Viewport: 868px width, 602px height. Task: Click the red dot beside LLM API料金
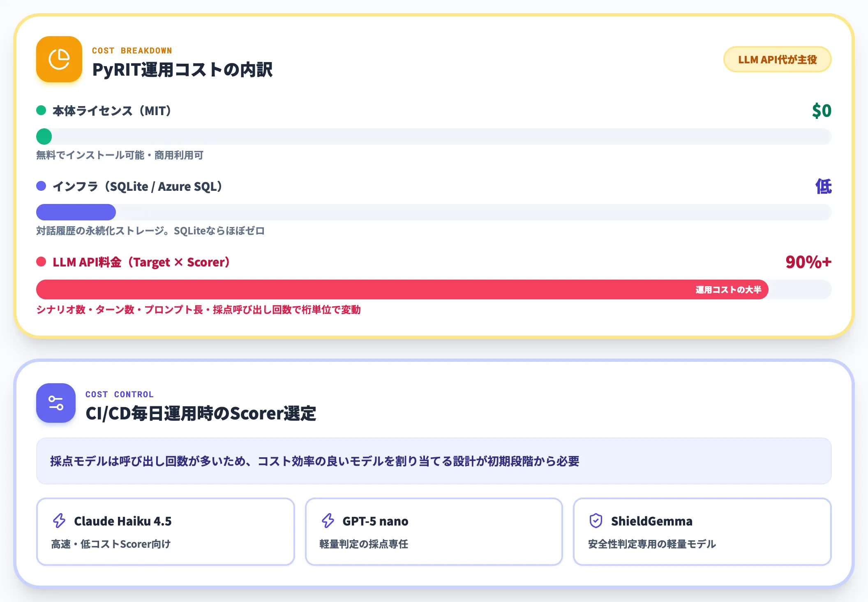click(x=41, y=262)
